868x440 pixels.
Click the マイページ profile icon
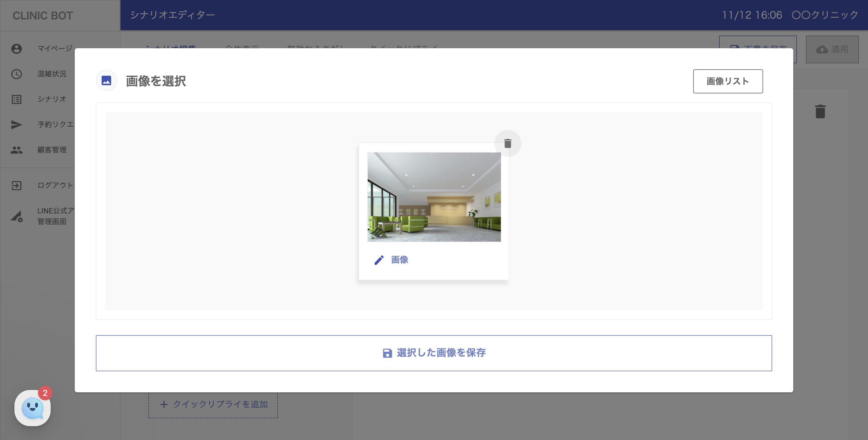[x=17, y=49]
